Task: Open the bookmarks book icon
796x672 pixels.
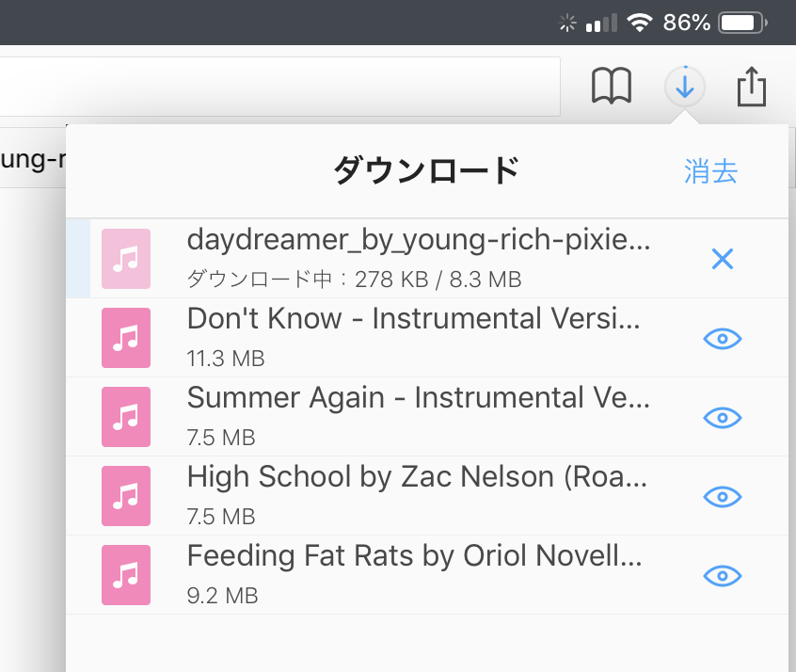Action: click(x=612, y=88)
